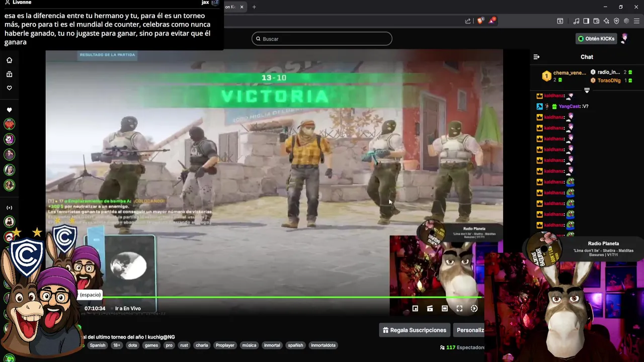This screenshot has width=644, height=362.
Task: Open the third followed channel avatar
Action: pos(9,154)
